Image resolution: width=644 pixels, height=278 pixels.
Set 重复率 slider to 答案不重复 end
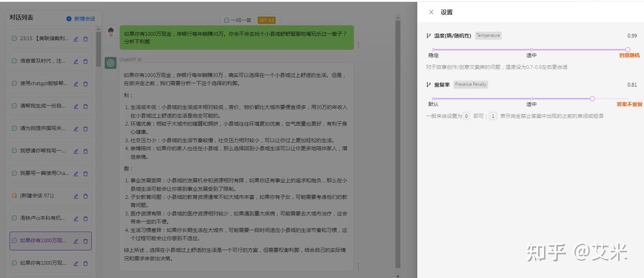629,99
